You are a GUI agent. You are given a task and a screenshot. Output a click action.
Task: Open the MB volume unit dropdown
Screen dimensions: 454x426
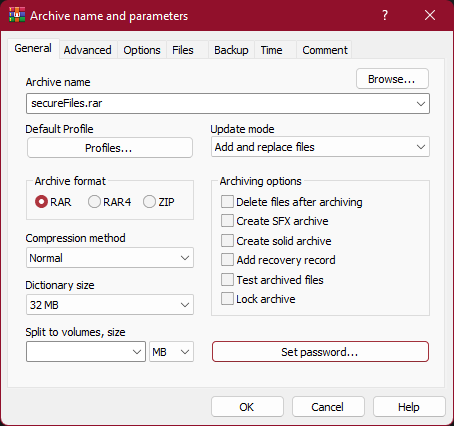[171, 352]
